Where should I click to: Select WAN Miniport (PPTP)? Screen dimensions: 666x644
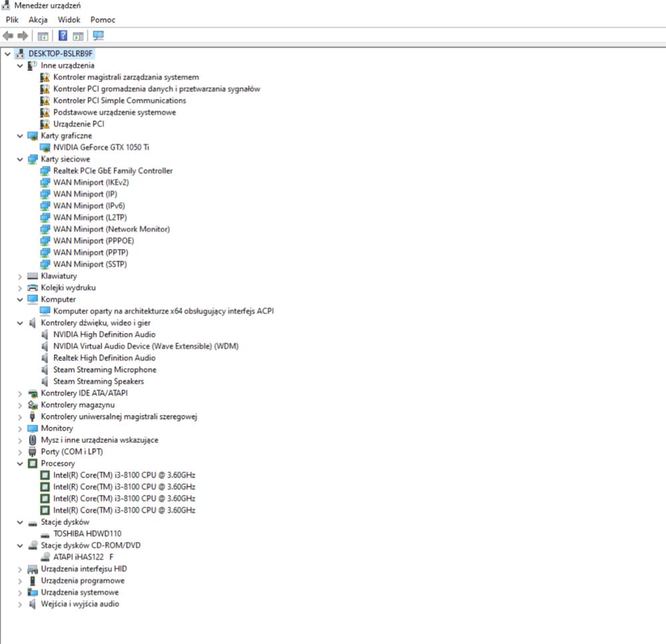91,253
